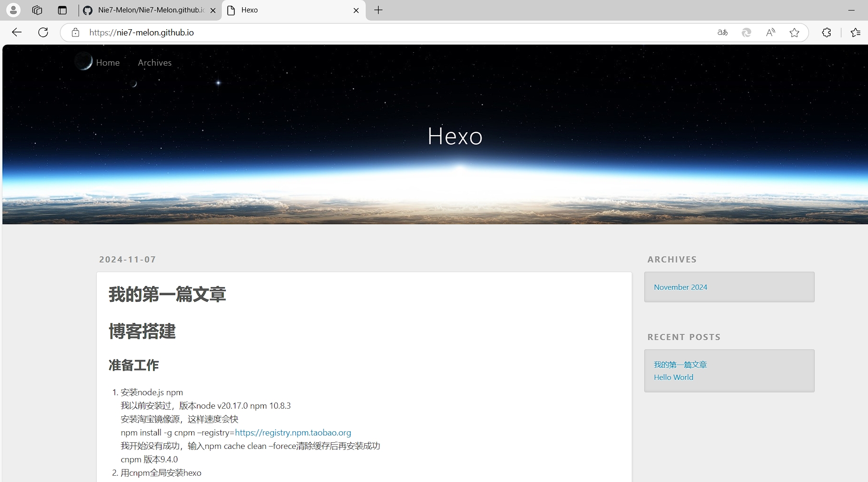Screen dimensions: 868x482
Task: Open the Extensions puzzle icon
Action: coord(826,32)
